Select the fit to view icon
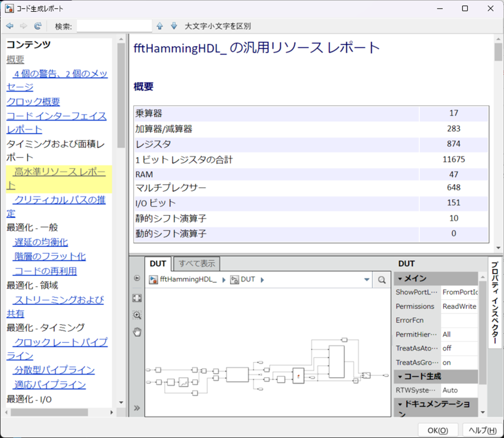The height and width of the screenshot is (438, 504). point(137,297)
